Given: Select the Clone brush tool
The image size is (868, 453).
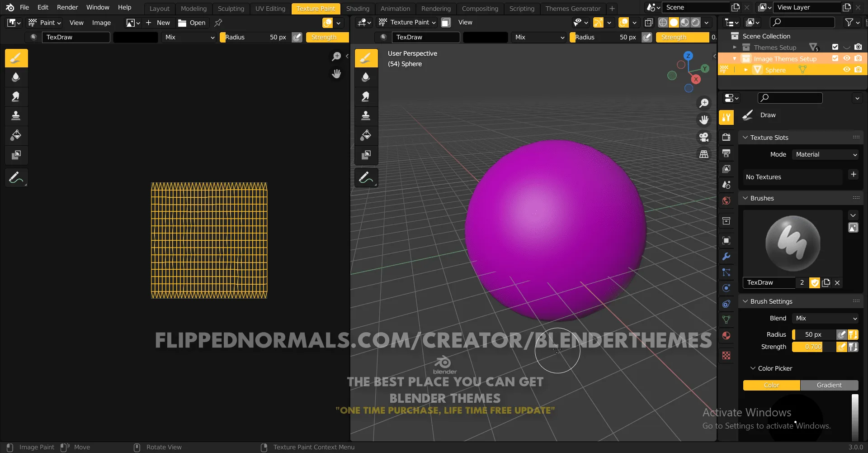Looking at the screenshot, I should pos(16,115).
